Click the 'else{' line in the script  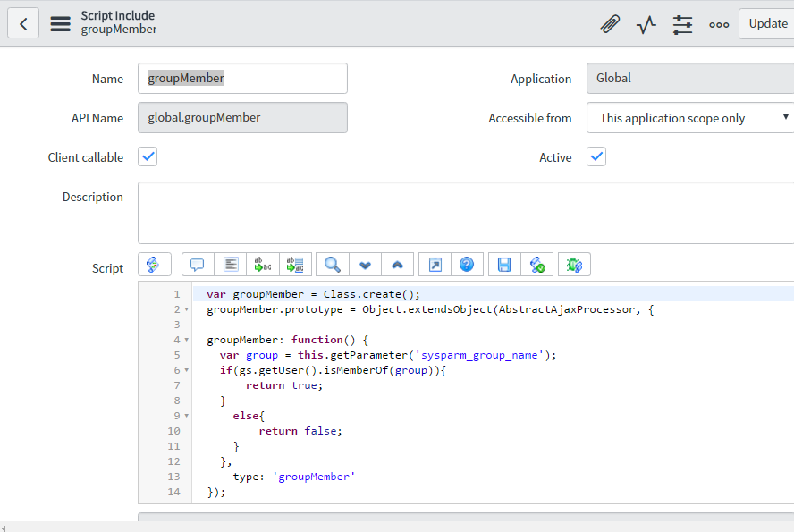(x=249, y=416)
